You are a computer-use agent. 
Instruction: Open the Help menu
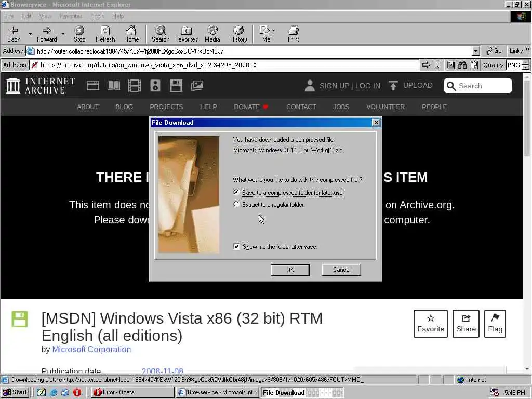click(x=118, y=16)
